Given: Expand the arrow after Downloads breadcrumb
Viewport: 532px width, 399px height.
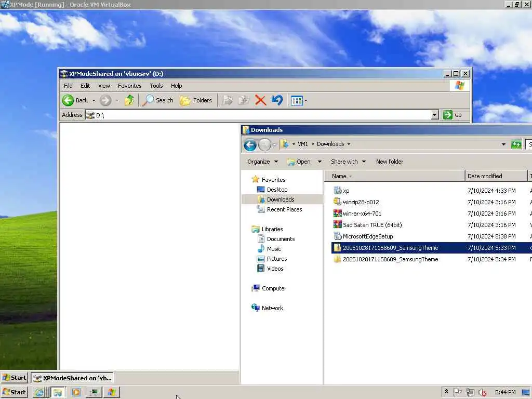Looking at the screenshot, I should 349,144.
